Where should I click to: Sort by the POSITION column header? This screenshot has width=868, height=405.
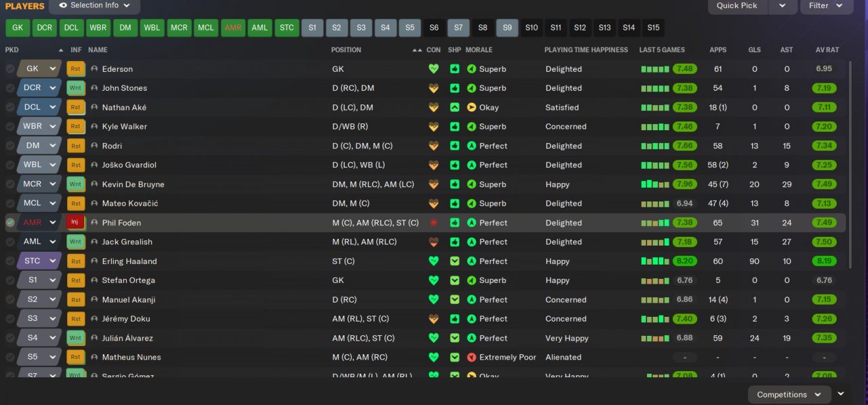[x=346, y=50]
